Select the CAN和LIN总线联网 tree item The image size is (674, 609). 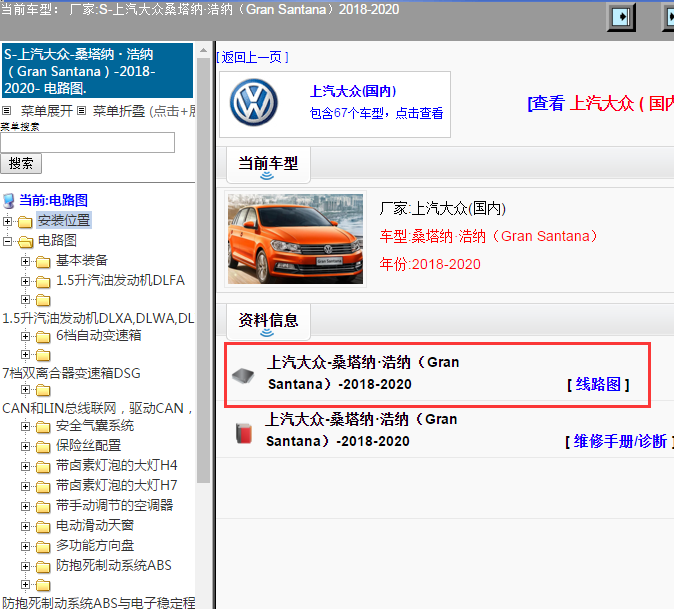[x=98, y=408]
